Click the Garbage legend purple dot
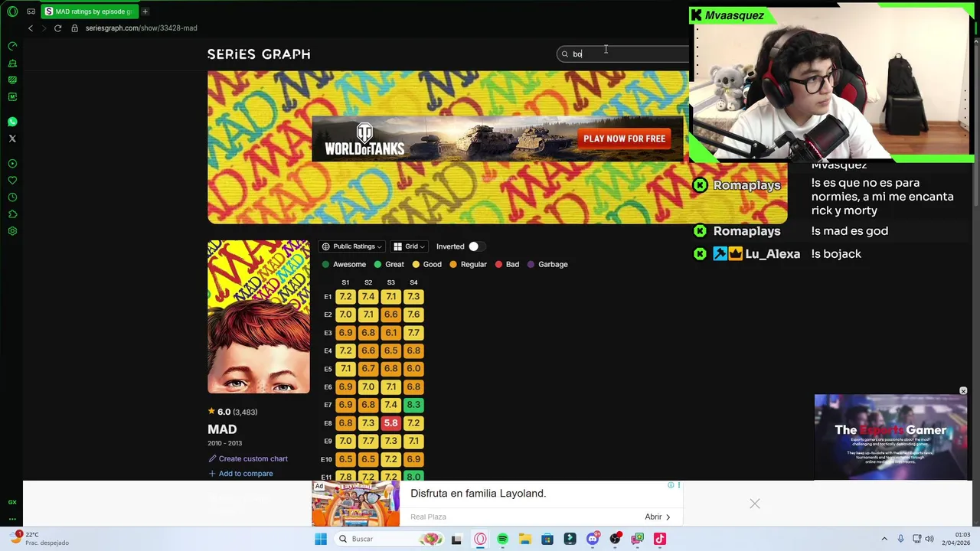This screenshot has width=980, height=551. point(531,265)
